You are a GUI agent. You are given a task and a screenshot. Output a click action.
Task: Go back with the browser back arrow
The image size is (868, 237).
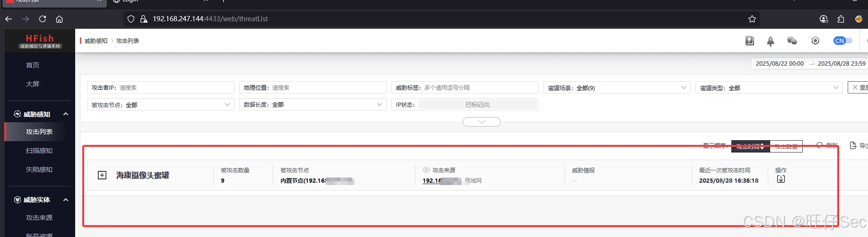[9, 19]
